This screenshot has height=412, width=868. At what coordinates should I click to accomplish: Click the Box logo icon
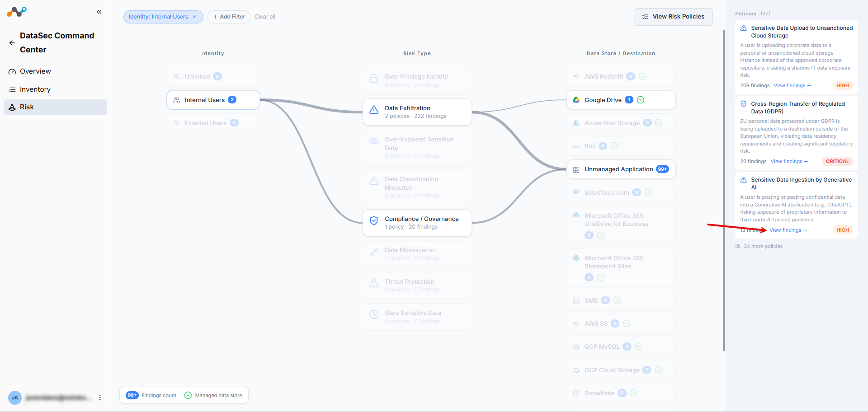click(576, 146)
